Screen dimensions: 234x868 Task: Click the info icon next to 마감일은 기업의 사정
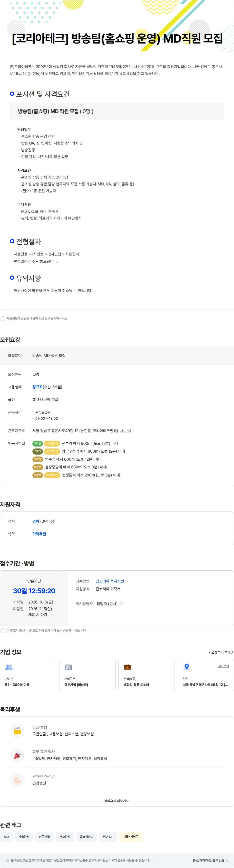[x=3, y=630]
